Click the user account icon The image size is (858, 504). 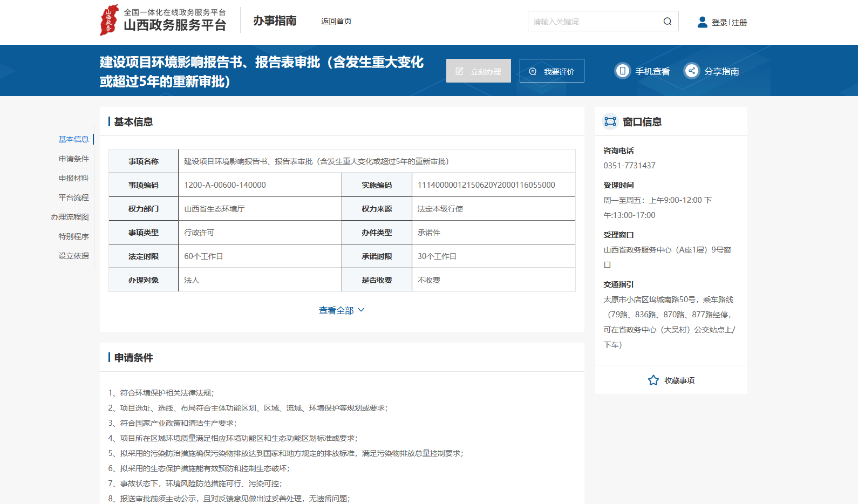[702, 22]
